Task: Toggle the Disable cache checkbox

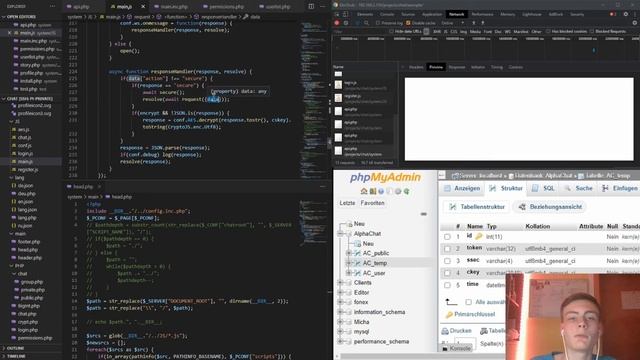Action: (408, 23)
